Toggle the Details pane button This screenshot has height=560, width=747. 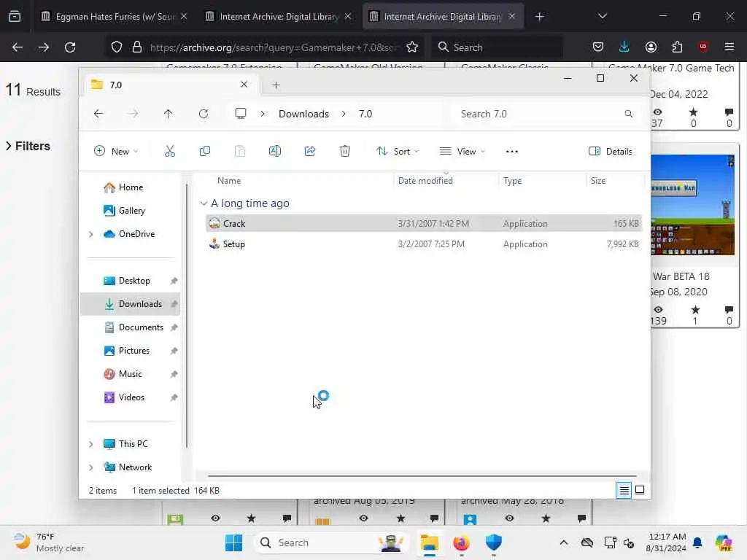tap(611, 152)
